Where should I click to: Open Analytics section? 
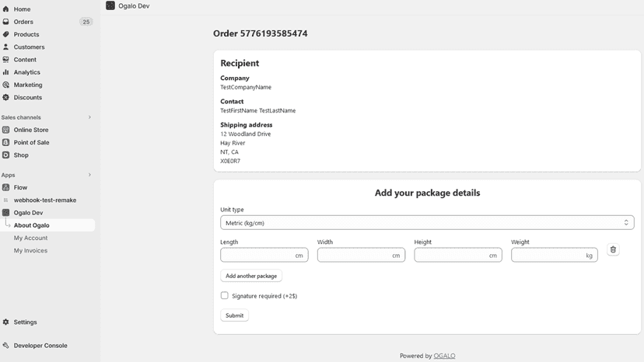point(26,72)
